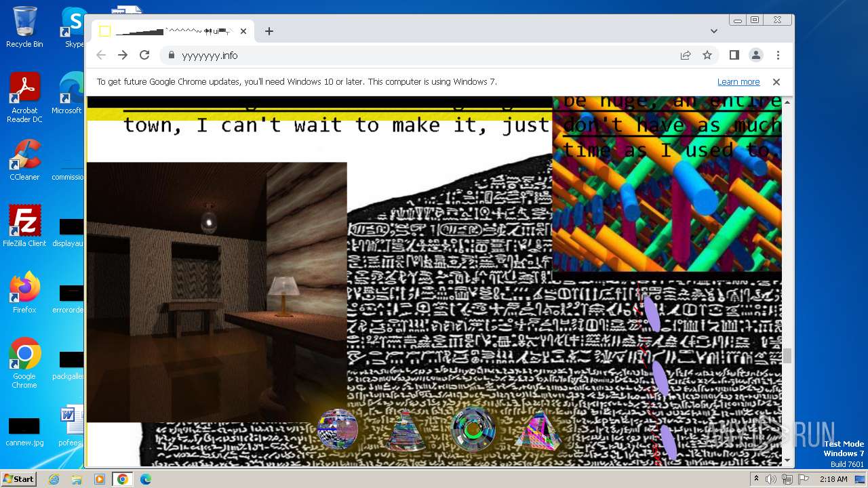Image resolution: width=868 pixels, height=488 pixels.
Task: Open the Action Center flag icon
Action: (802, 479)
